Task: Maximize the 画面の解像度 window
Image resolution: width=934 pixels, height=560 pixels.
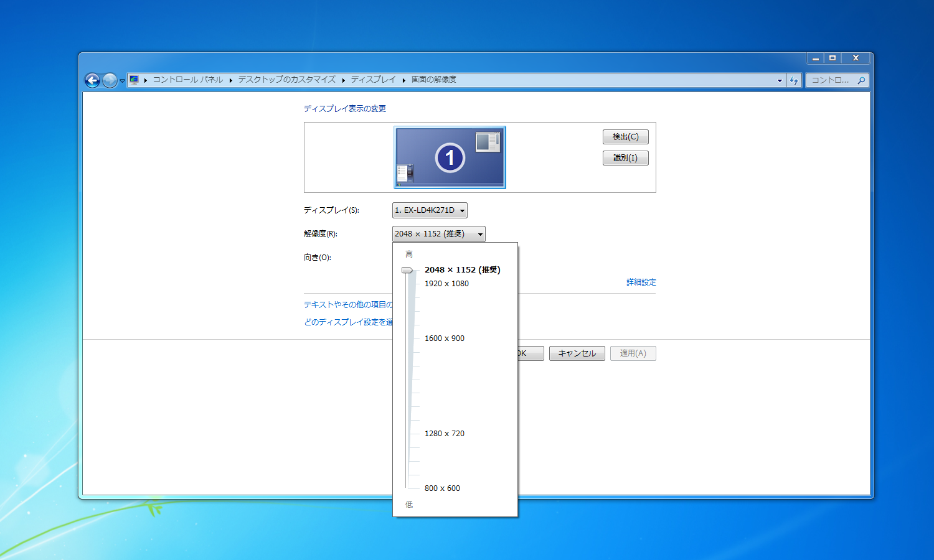Action: (833, 58)
